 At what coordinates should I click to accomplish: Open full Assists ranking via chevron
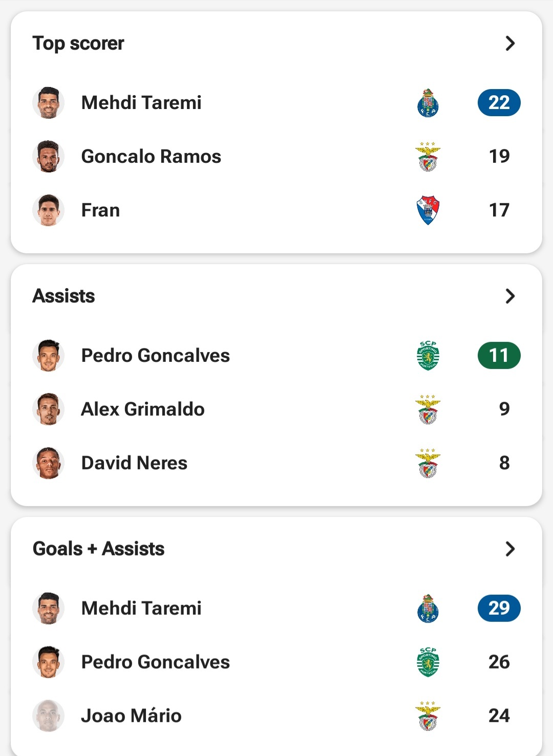tap(509, 296)
